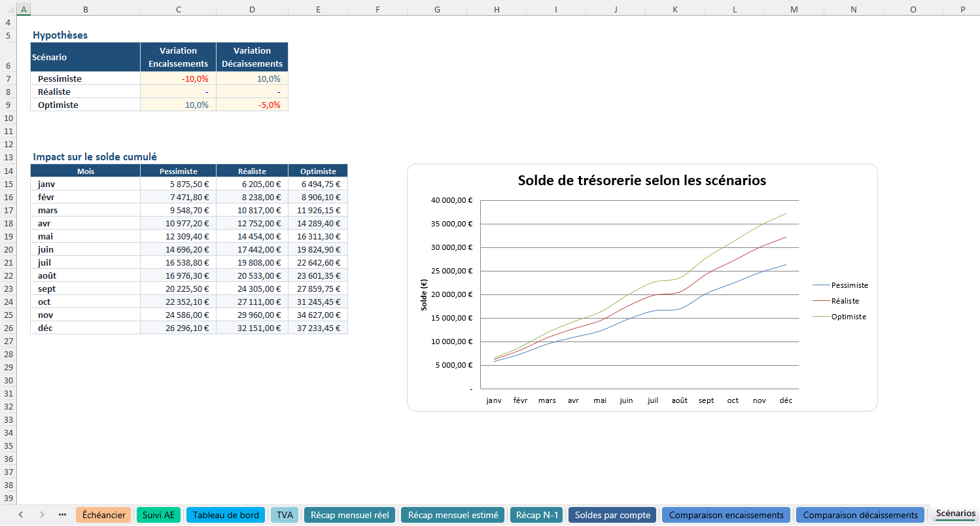Open Récap mensuel estimé sheet tab
The height and width of the screenshot is (526, 980).
point(453,515)
